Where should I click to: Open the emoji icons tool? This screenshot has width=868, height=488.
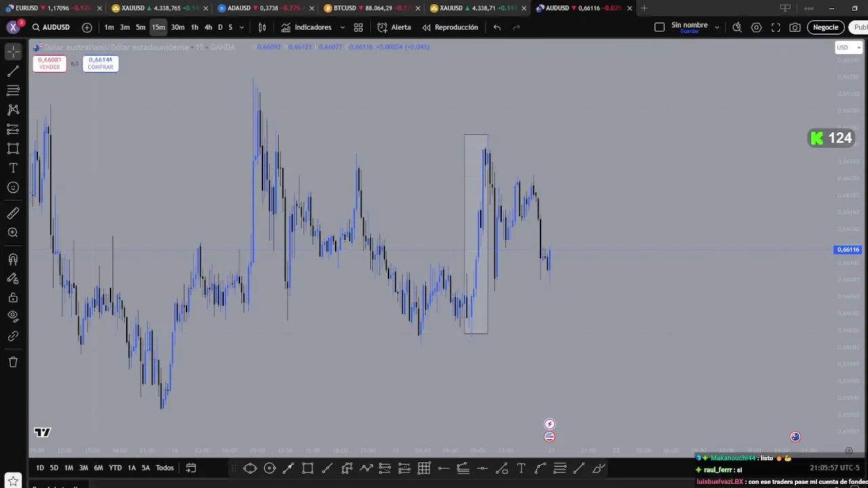(13, 188)
